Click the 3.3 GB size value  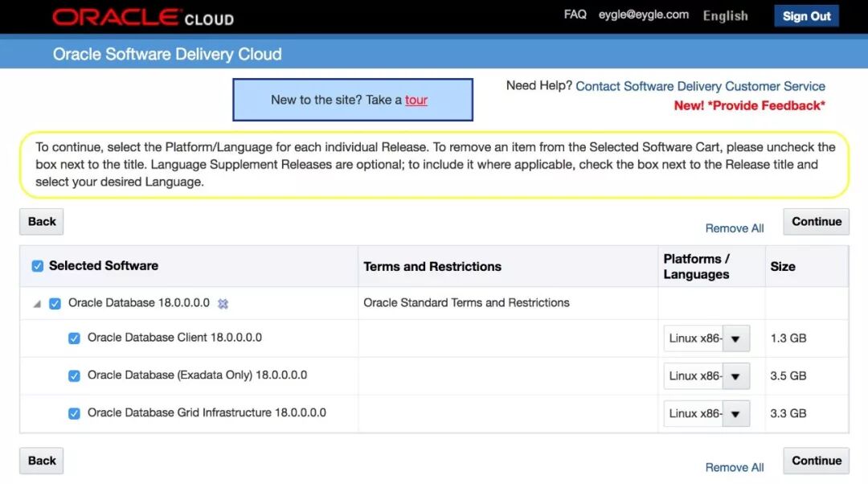coord(788,414)
